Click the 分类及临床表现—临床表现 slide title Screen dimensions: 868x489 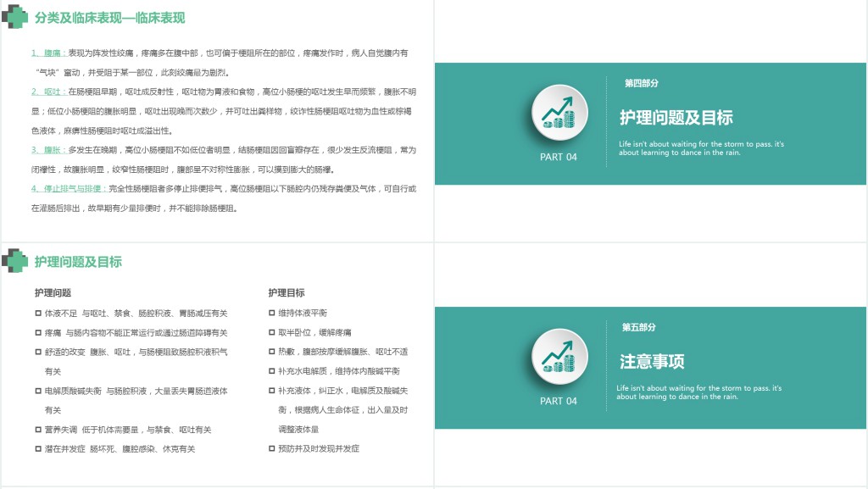coord(110,18)
